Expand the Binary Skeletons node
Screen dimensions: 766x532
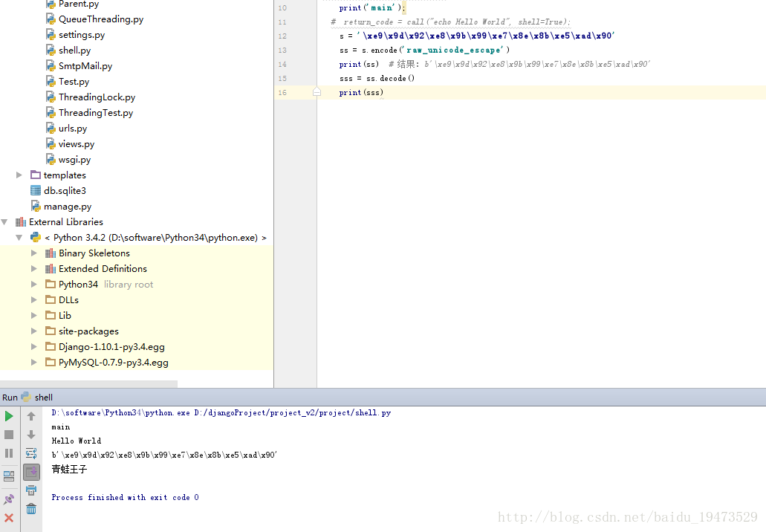click(x=33, y=253)
